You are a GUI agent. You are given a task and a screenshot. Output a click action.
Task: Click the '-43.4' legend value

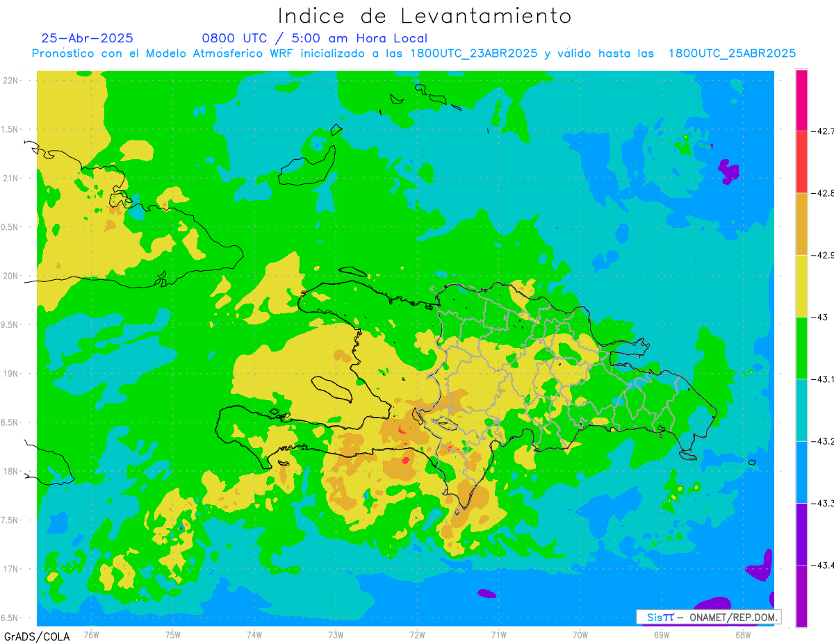(x=824, y=565)
